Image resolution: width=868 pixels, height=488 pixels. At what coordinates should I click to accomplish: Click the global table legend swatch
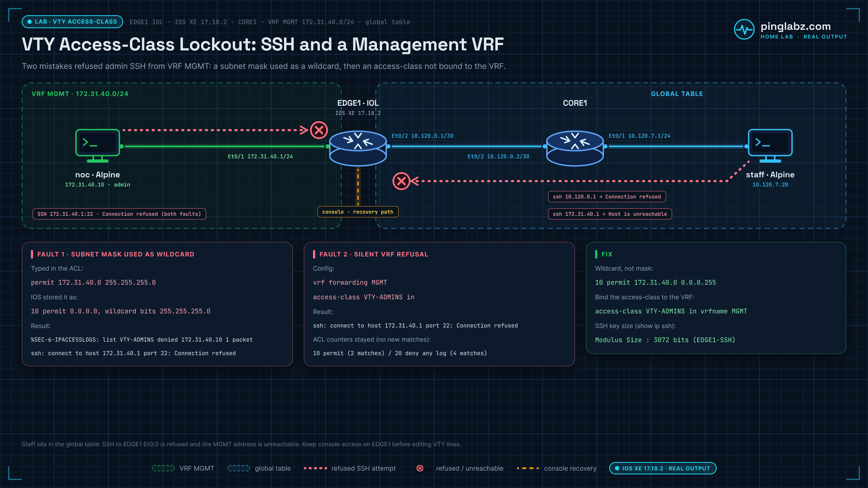[x=239, y=468]
